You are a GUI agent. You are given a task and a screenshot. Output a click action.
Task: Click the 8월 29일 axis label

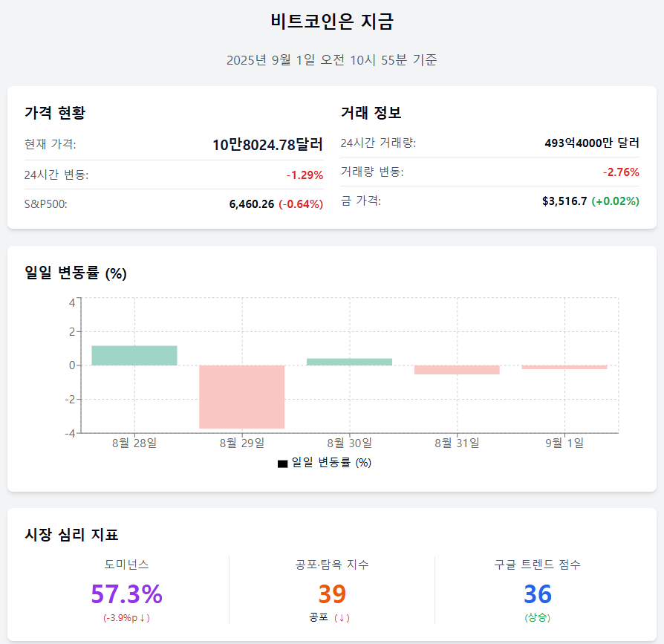click(x=242, y=443)
